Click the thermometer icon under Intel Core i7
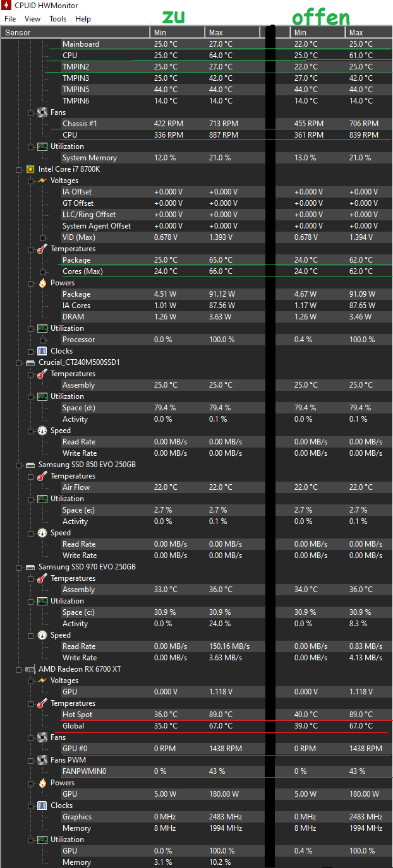The image size is (393, 868). (42, 249)
